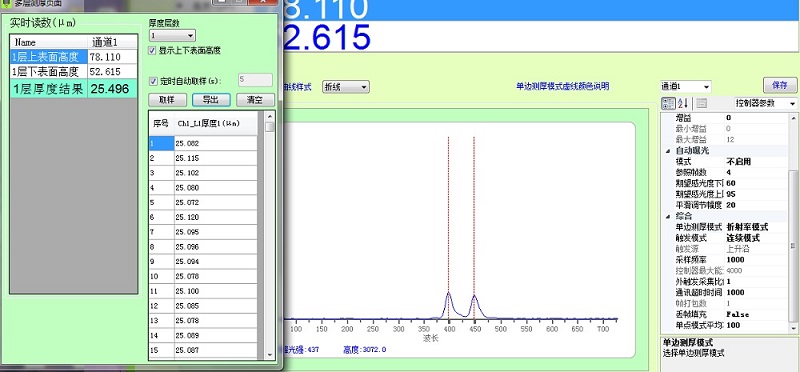Collapse the 自动曝光 category
Image resolution: width=800 pixels, height=372 pixels.
point(668,151)
